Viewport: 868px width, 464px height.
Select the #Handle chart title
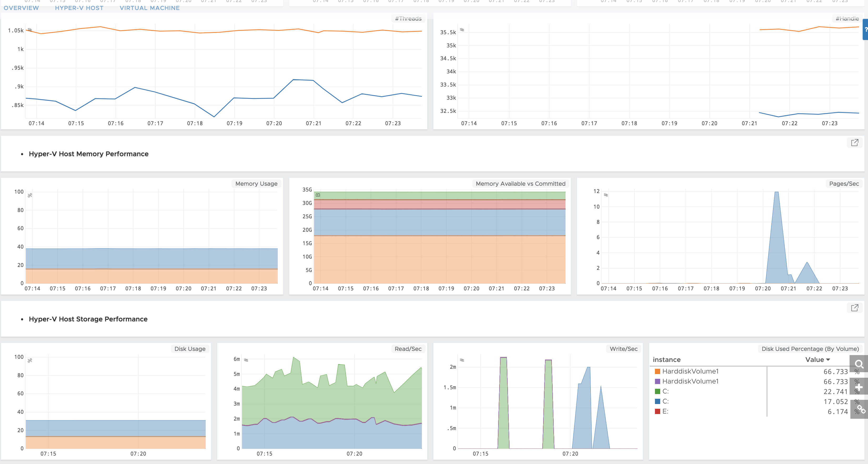point(847,18)
